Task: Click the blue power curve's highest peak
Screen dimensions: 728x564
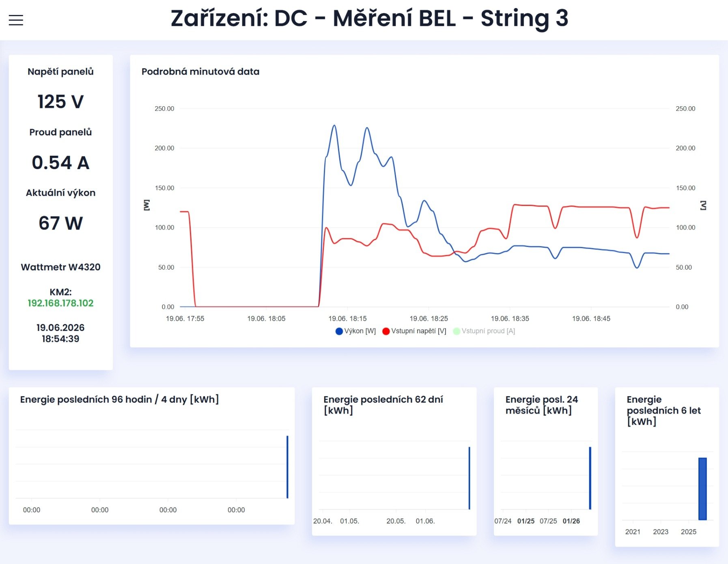Action: point(334,126)
